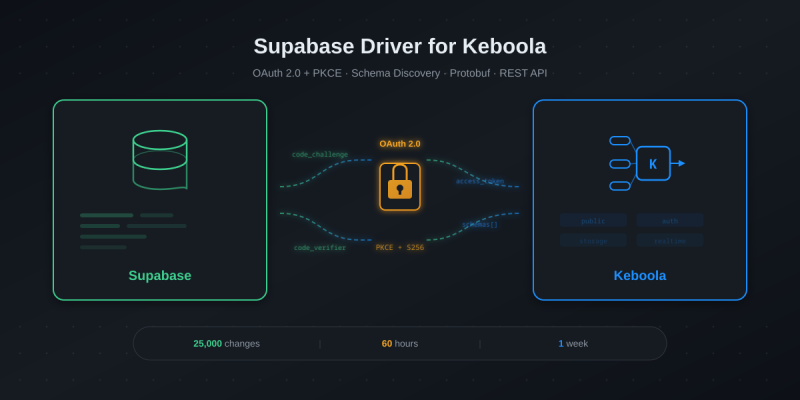Click the orange OAuth padlock icon
The image size is (800, 400).
click(x=400, y=186)
